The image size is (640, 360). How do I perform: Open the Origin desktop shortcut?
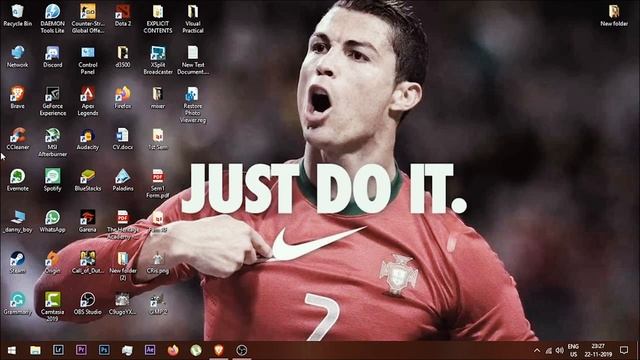(x=53, y=262)
